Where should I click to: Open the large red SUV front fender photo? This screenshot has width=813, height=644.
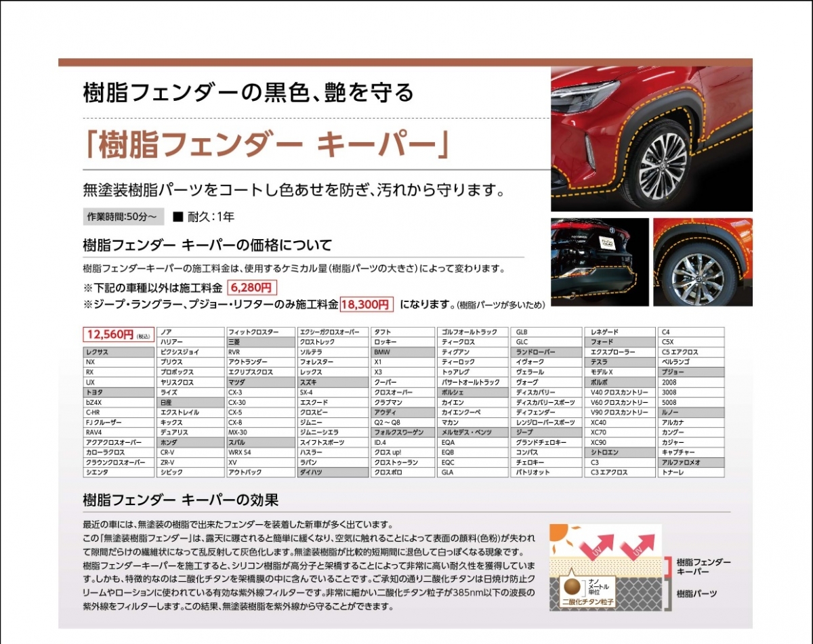(651, 139)
